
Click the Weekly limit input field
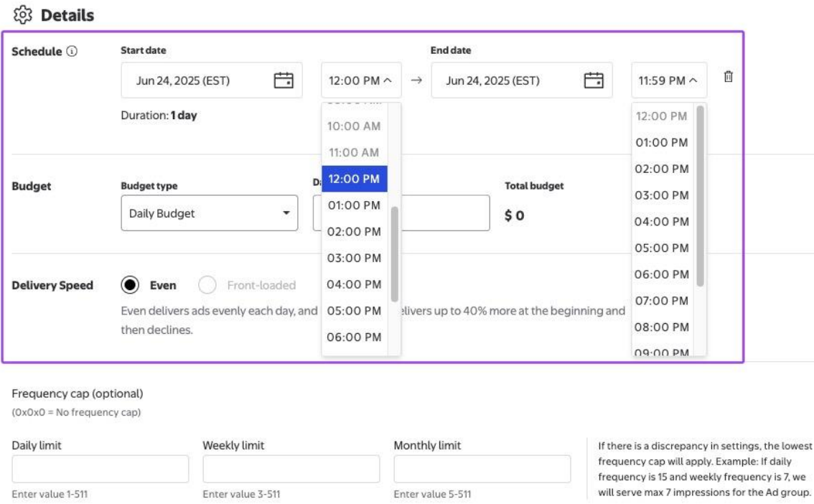[291, 469]
